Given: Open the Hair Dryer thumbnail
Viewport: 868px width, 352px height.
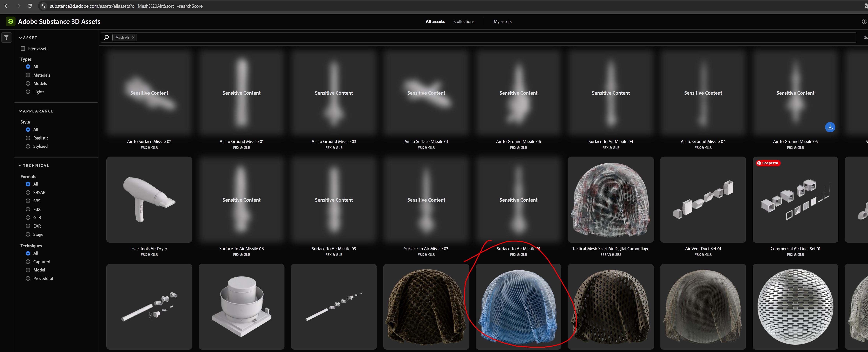Looking at the screenshot, I should click(149, 200).
